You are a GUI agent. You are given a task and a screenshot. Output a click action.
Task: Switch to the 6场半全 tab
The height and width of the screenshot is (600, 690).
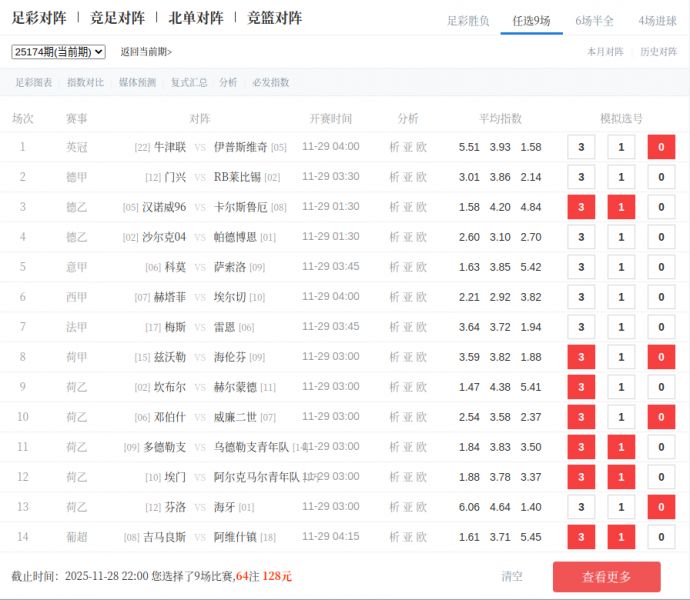595,20
